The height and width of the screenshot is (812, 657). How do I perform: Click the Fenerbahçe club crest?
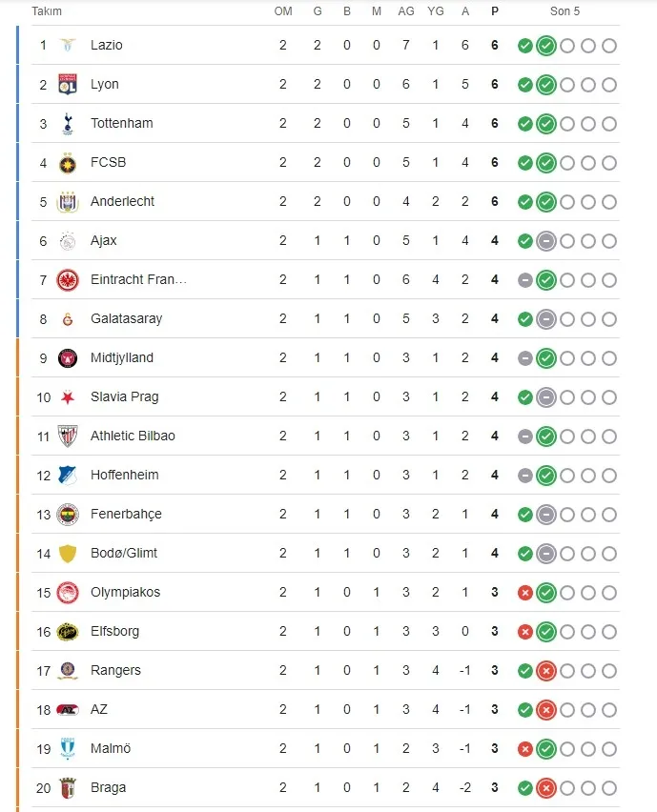(x=68, y=515)
